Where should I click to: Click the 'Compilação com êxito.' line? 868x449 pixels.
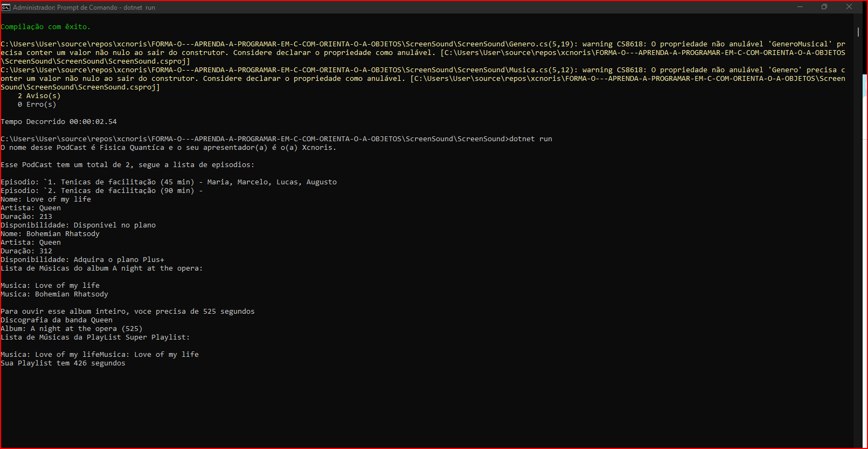click(x=46, y=26)
